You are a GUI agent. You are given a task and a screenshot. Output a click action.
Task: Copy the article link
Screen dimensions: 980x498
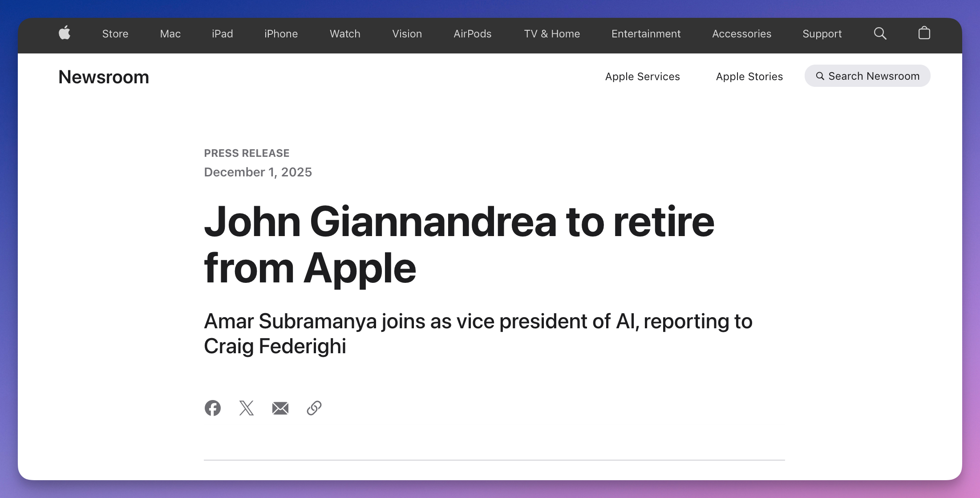point(314,408)
